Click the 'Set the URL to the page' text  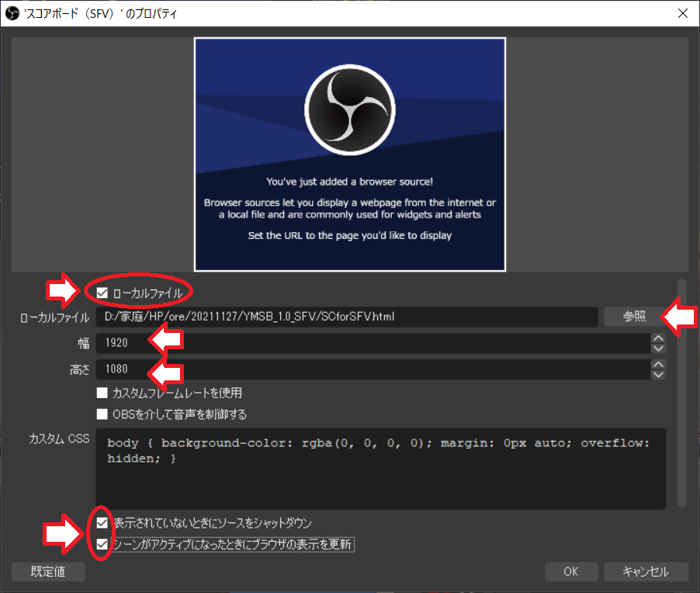click(x=350, y=235)
